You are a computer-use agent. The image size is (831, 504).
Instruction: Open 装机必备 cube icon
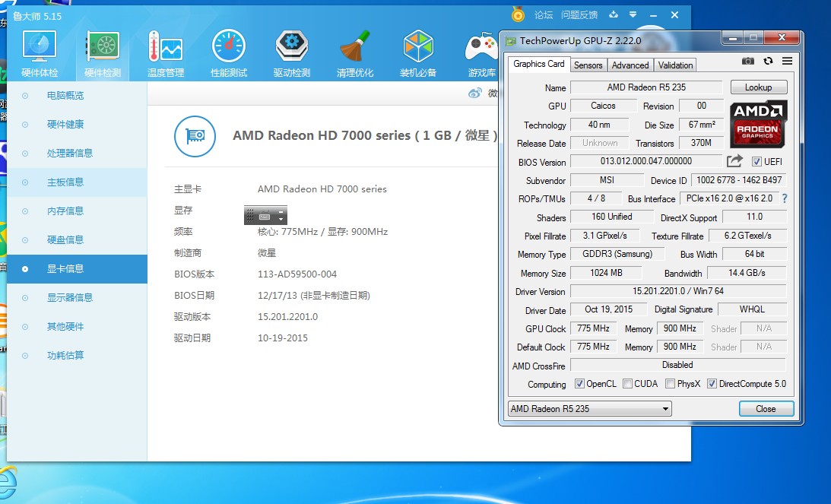point(418,54)
